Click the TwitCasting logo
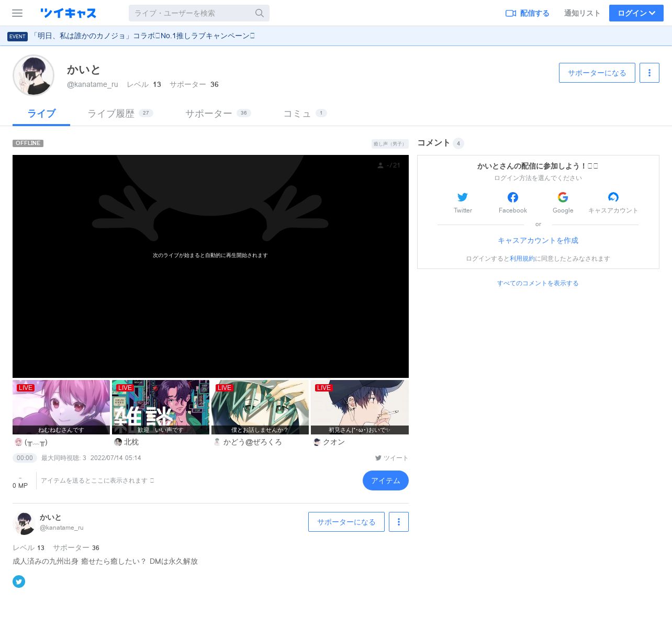Screen dimensions: 672x626 (x=68, y=13)
